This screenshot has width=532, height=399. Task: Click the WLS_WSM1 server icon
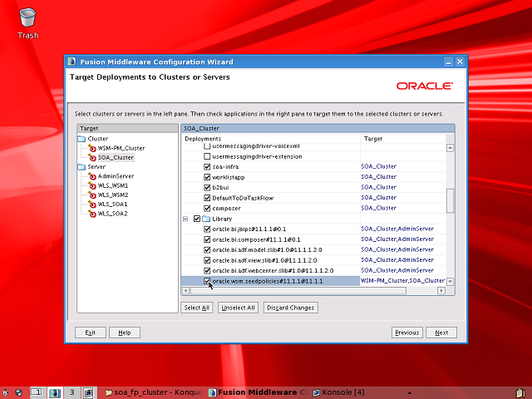pyautogui.click(x=92, y=185)
